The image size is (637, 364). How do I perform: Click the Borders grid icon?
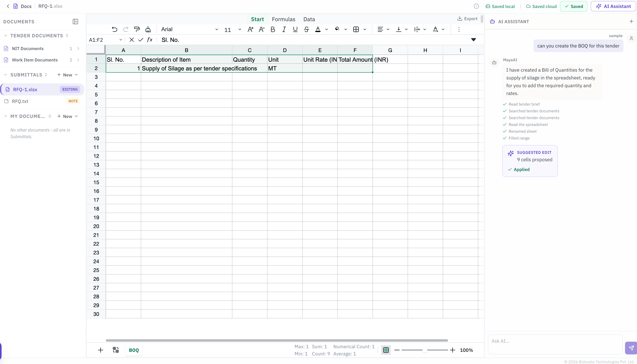(x=356, y=30)
